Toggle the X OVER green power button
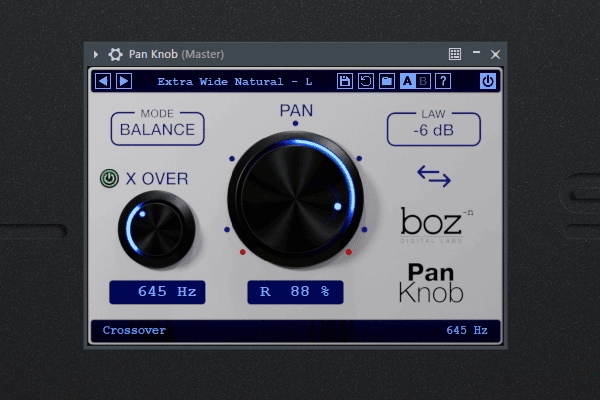The width and height of the screenshot is (600, 400). coord(109,178)
